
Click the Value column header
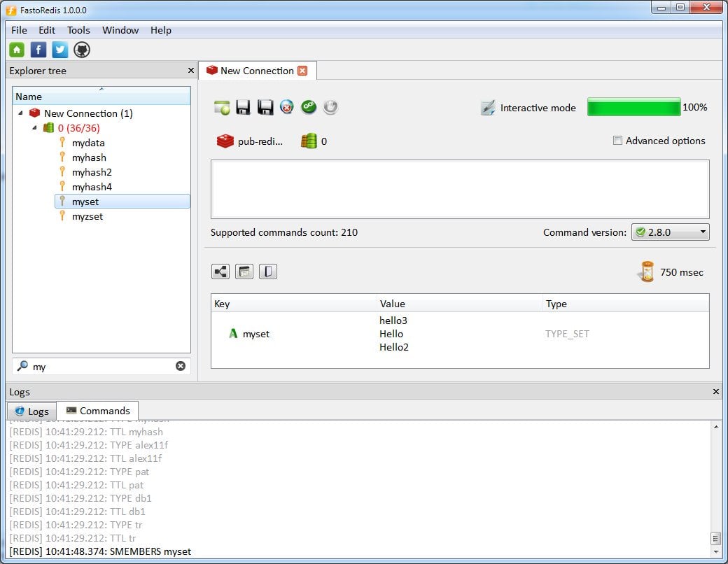[x=460, y=304]
